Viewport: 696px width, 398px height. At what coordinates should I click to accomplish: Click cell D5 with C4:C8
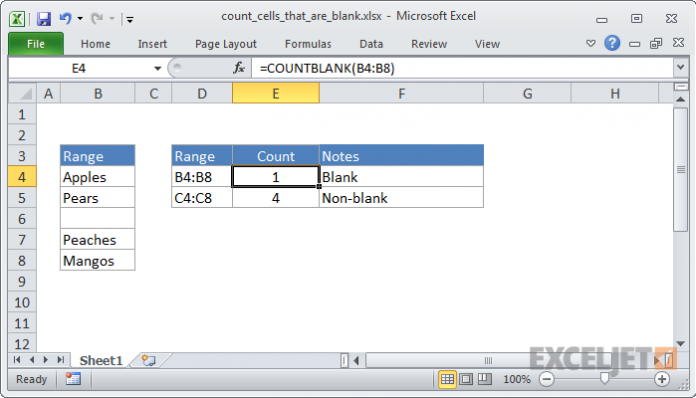(202, 198)
